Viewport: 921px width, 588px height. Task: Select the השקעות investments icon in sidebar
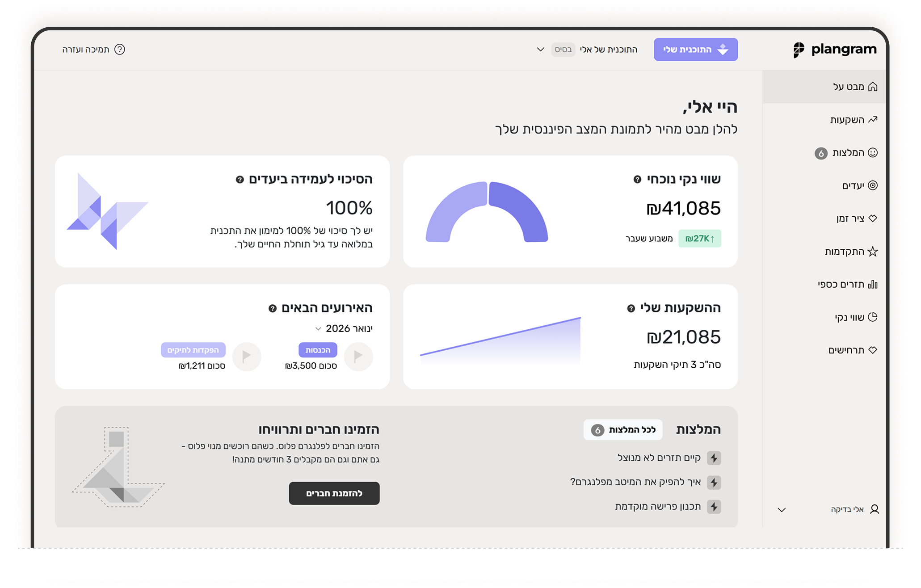872,119
